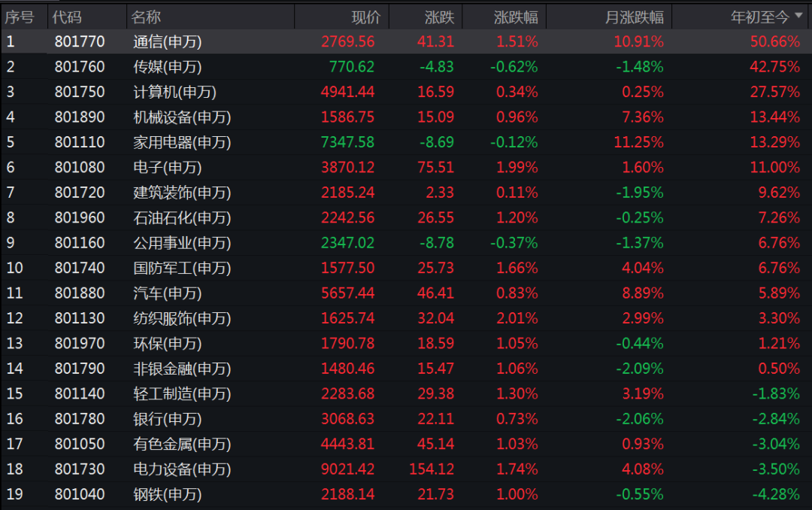Open details for code 801770

(x=78, y=41)
